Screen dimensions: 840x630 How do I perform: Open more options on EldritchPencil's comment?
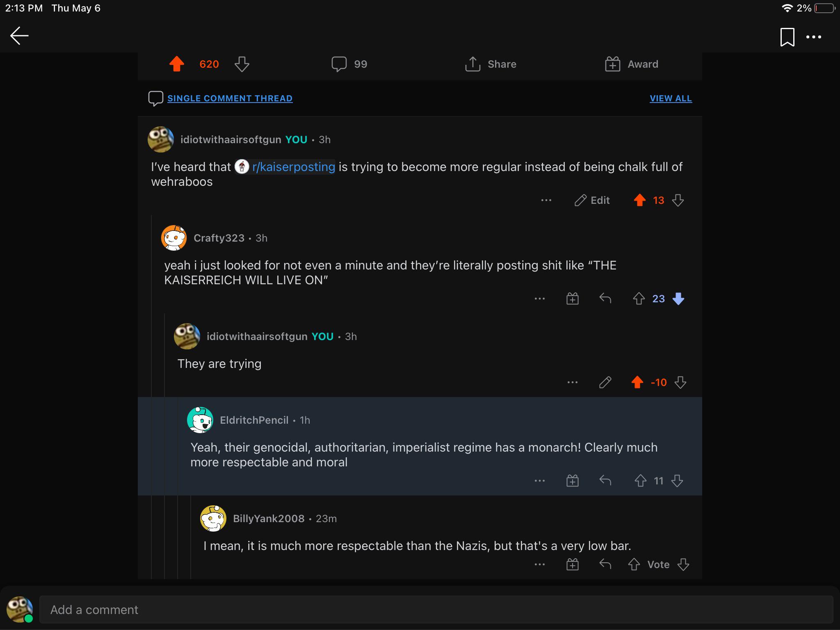click(x=540, y=481)
